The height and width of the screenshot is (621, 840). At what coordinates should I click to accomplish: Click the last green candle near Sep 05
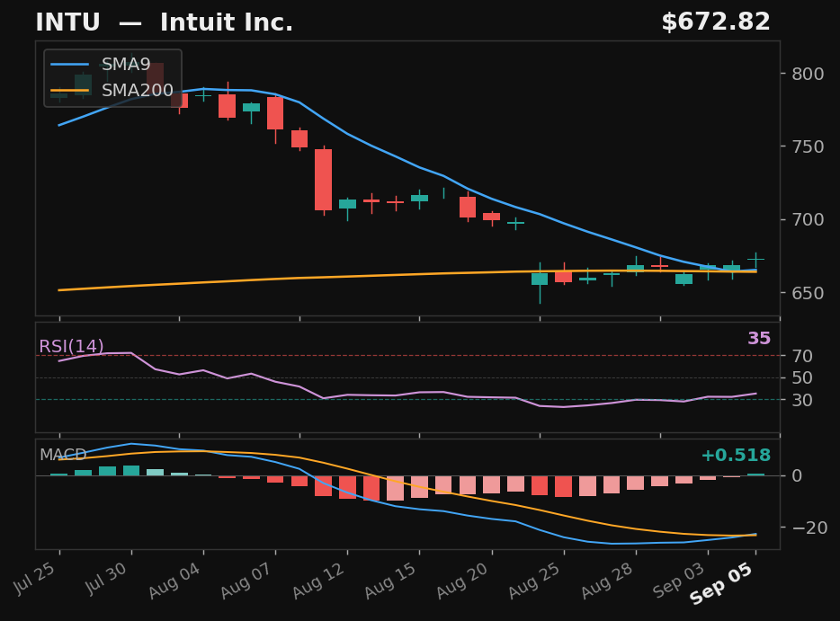[755, 259]
